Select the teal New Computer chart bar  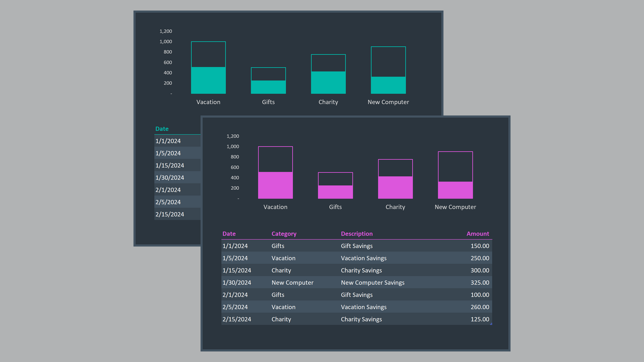[x=388, y=85]
